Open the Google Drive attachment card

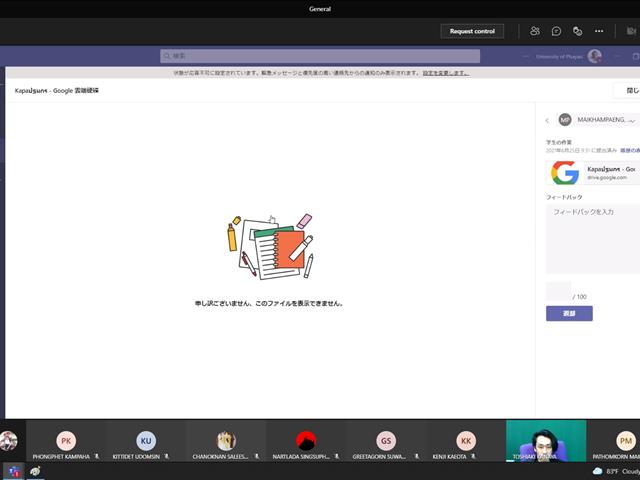[593, 173]
